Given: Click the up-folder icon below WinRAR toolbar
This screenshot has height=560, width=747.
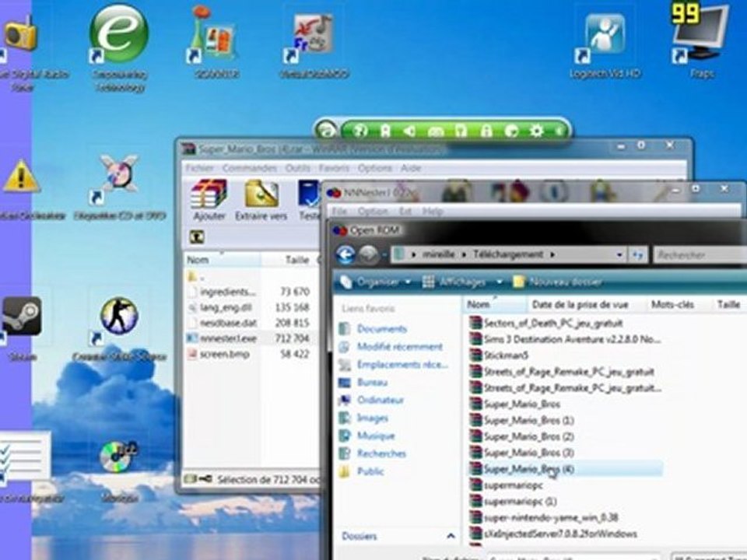Looking at the screenshot, I should pos(197,236).
